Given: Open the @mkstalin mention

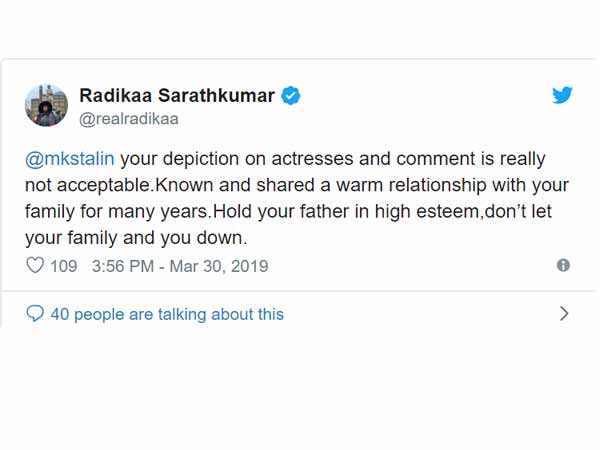Looking at the screenshot, I should click(x=66, y=159).
